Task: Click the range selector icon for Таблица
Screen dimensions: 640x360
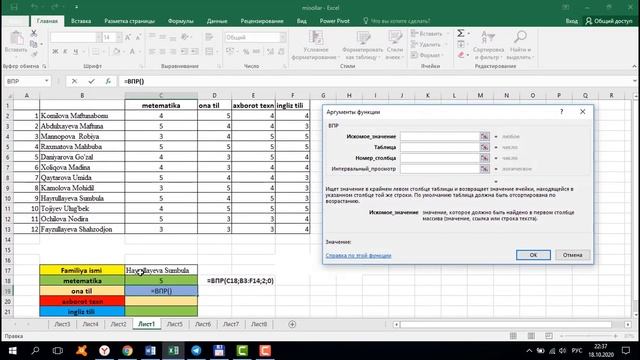Action: point(484,147)
